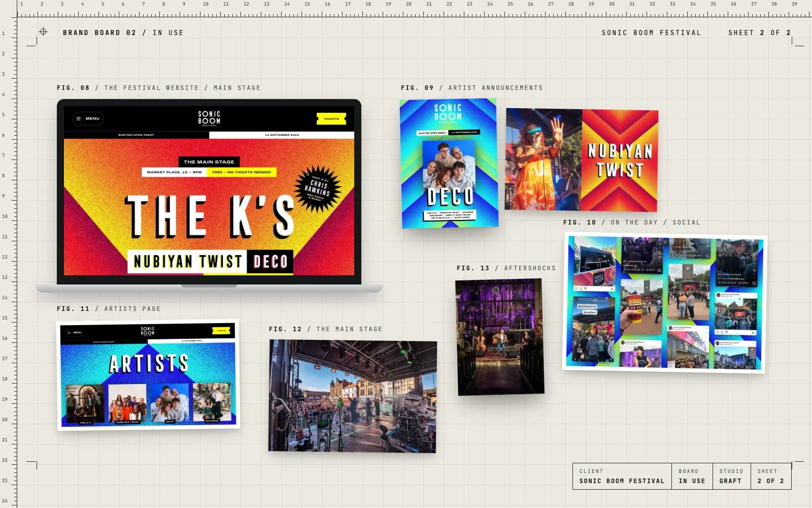This screenshot has width=812, height=508.
Task: Open the DECO artist announcement poster
Action: tap(449, 164)
